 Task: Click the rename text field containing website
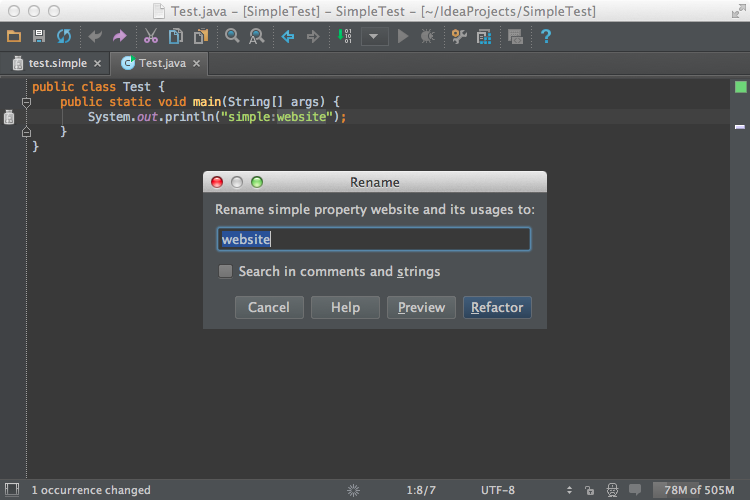[373, 239]
